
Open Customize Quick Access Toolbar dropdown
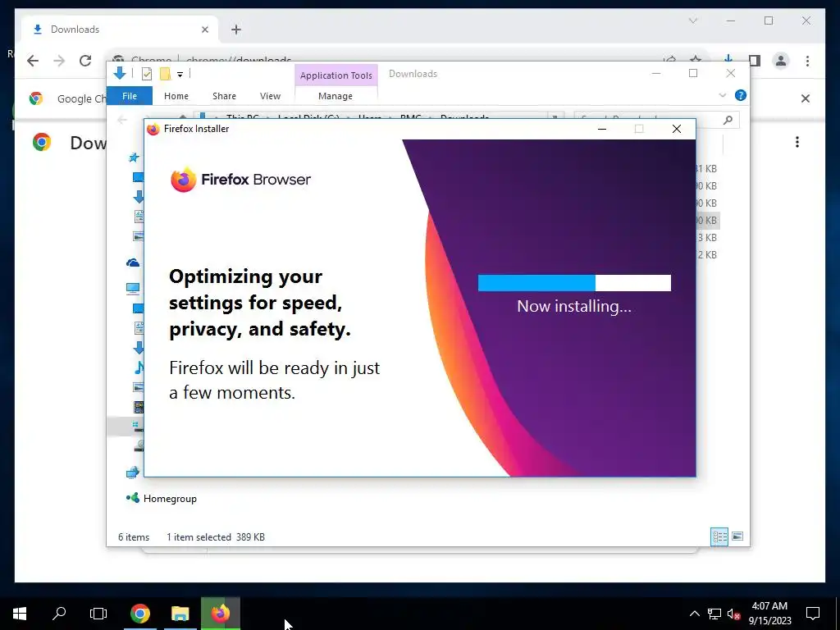tap(180, 75)
